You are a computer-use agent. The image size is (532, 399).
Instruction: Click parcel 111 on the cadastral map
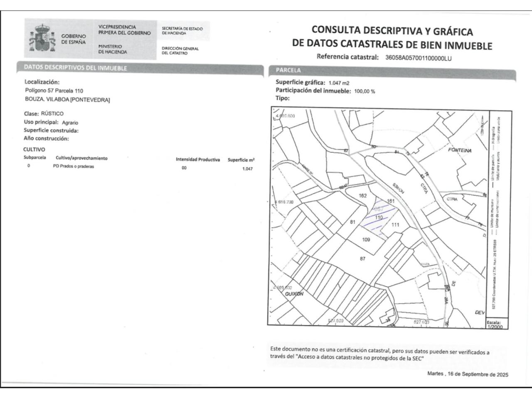tap(395, 225)
